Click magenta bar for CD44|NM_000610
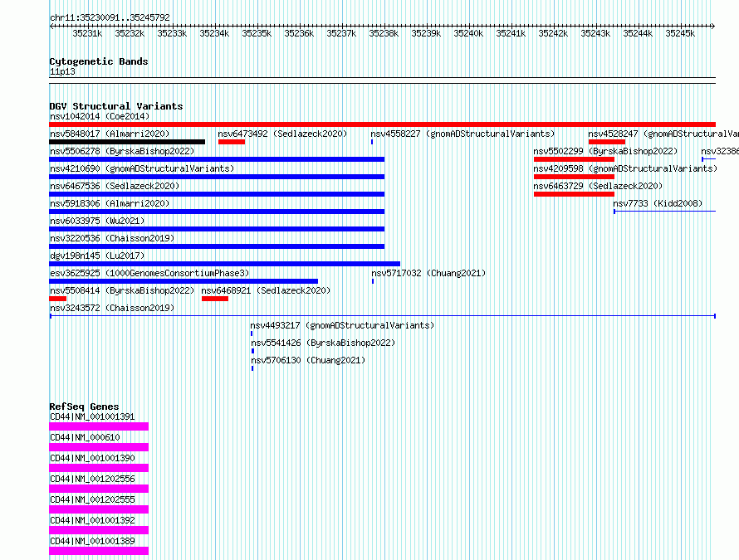 click(x=99, y=447)
